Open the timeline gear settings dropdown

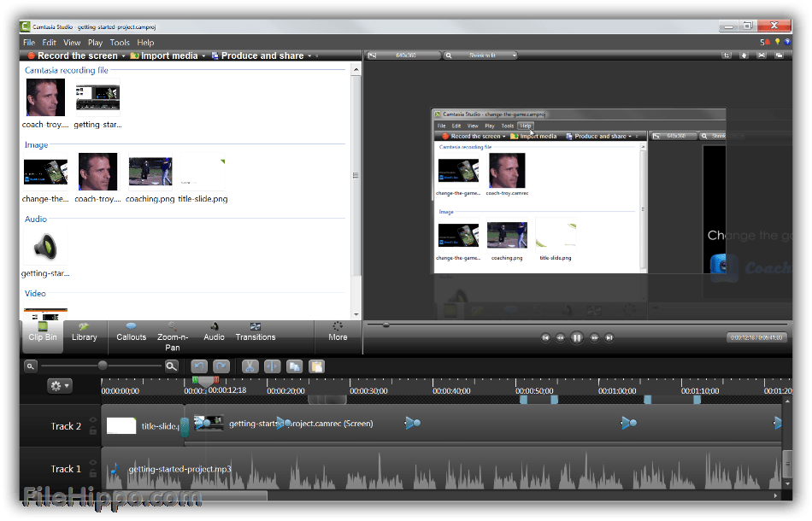tap(60, 386)
